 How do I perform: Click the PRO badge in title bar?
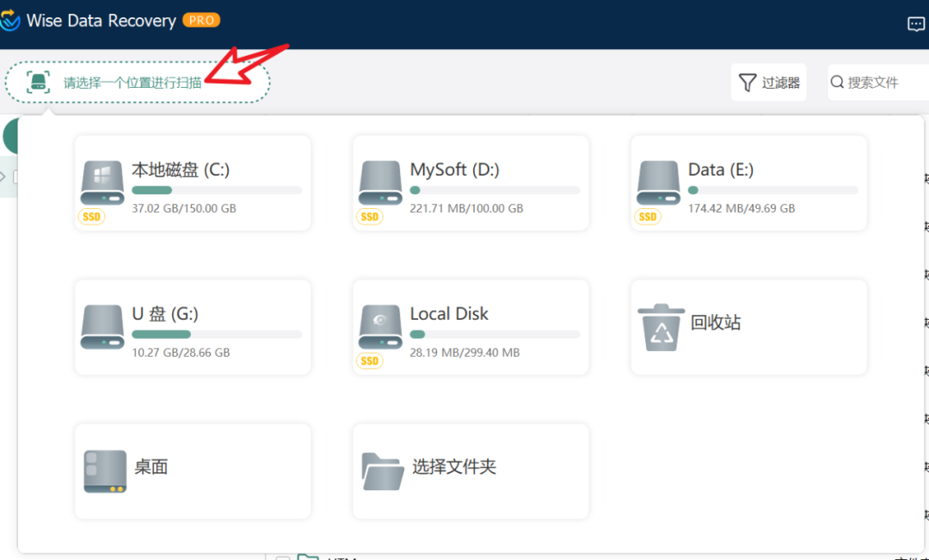click(x=201, y=20)
